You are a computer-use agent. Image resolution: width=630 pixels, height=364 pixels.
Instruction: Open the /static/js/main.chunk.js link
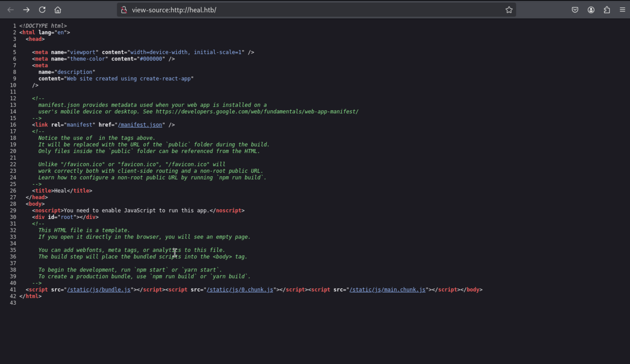387,289
